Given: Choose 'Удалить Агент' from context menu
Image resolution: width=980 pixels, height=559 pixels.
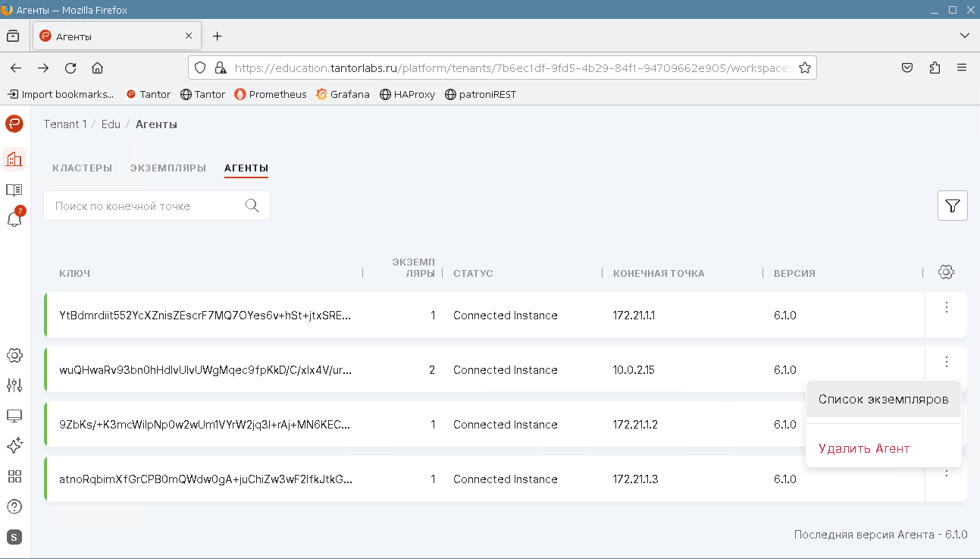Looking at the screenshot, I should click(864, 448).
